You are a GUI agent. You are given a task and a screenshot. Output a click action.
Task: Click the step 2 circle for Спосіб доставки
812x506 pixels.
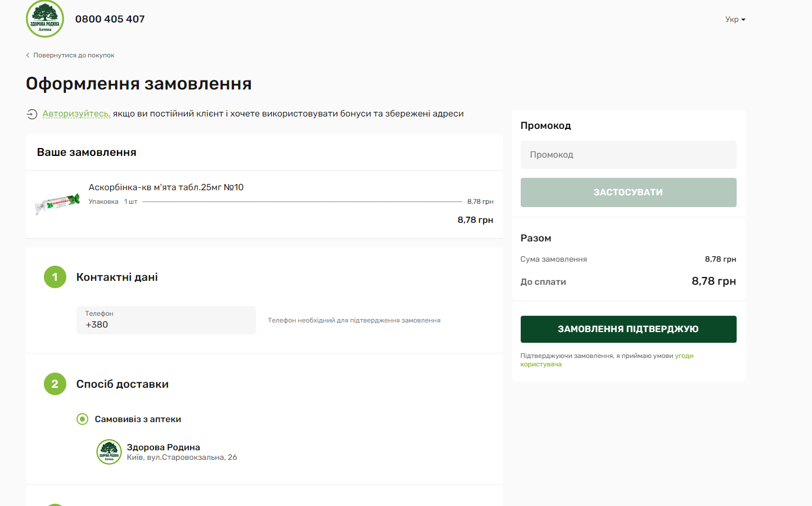tap(55, 384)
